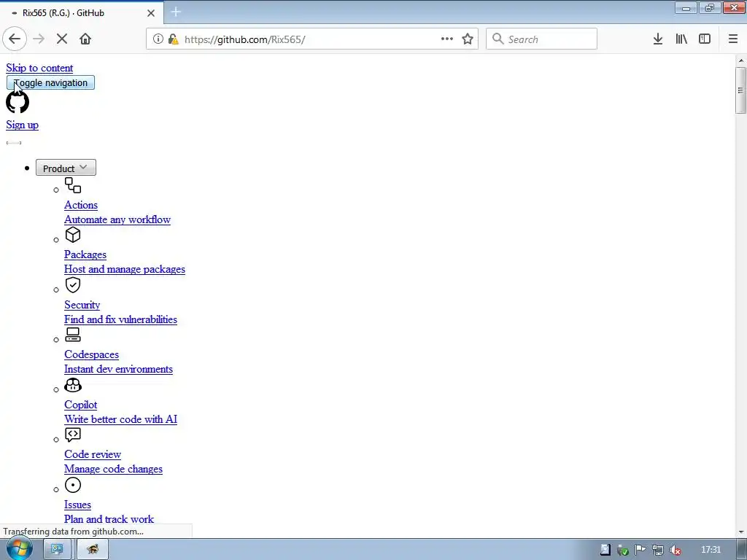
Task: Open the Library icon
Action: pyautogui.click(x=681, y=39)
